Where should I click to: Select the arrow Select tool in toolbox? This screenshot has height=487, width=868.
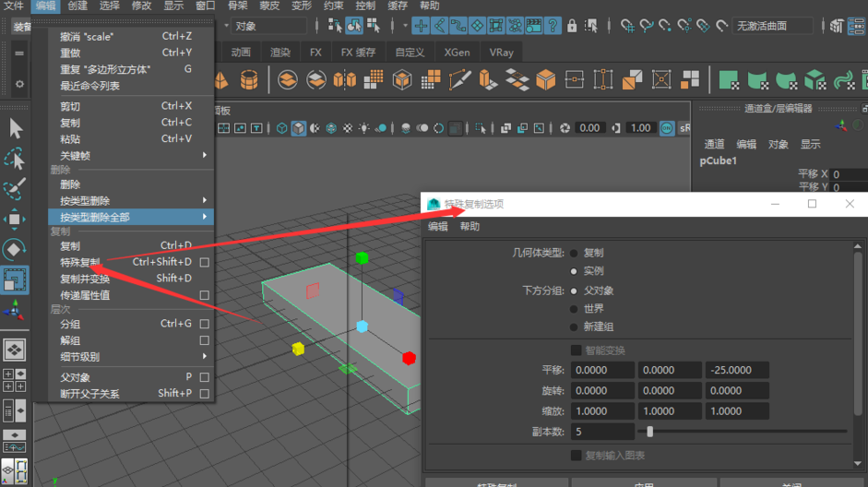(x=15, y=128)
